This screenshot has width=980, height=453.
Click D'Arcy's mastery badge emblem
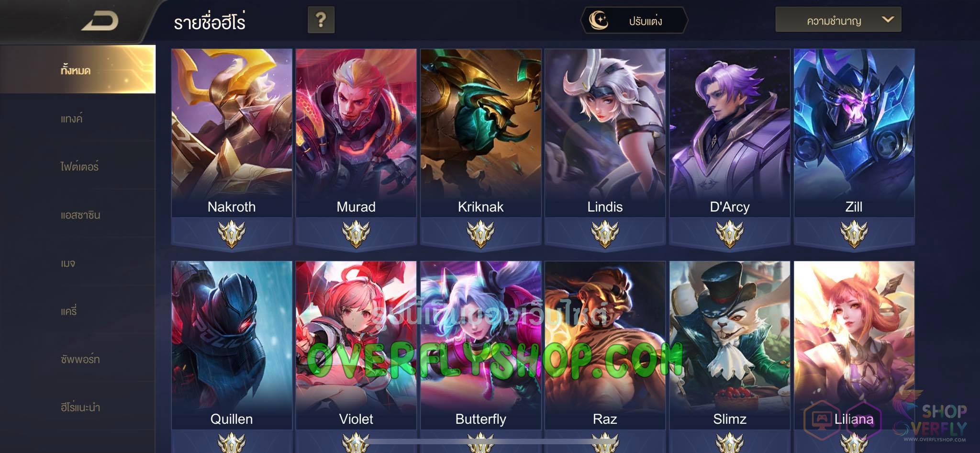pyautogui.click(x=730, y=234)
